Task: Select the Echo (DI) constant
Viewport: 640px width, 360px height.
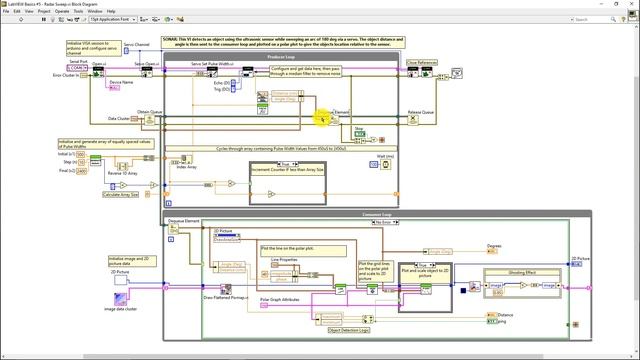Action: tap(233, 83)
